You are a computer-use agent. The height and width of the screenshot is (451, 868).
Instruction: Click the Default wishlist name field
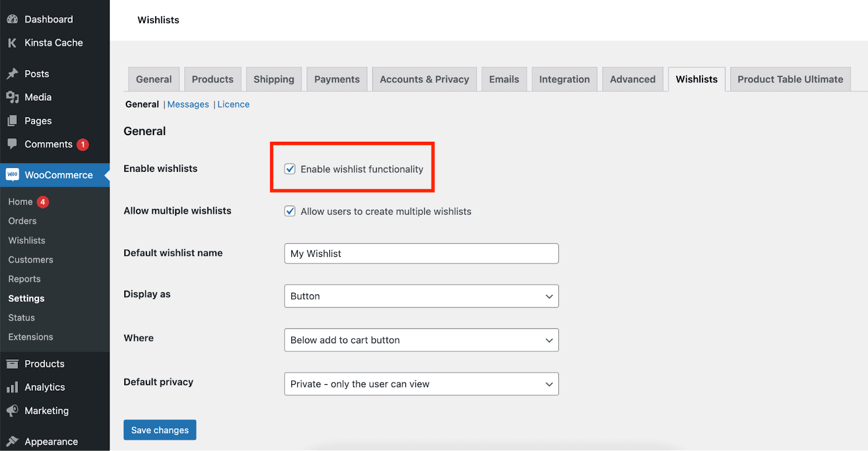click(422, 253)
